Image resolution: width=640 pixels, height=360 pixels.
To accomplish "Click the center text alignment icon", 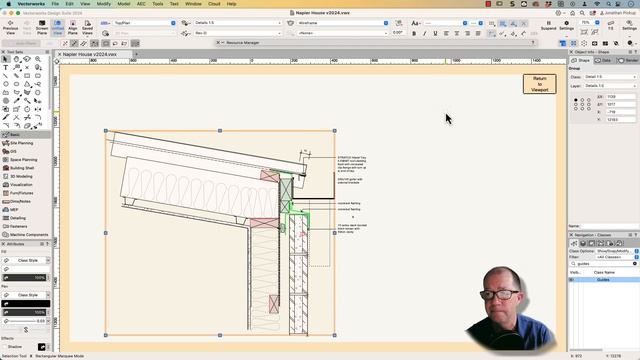I will 457,33.
